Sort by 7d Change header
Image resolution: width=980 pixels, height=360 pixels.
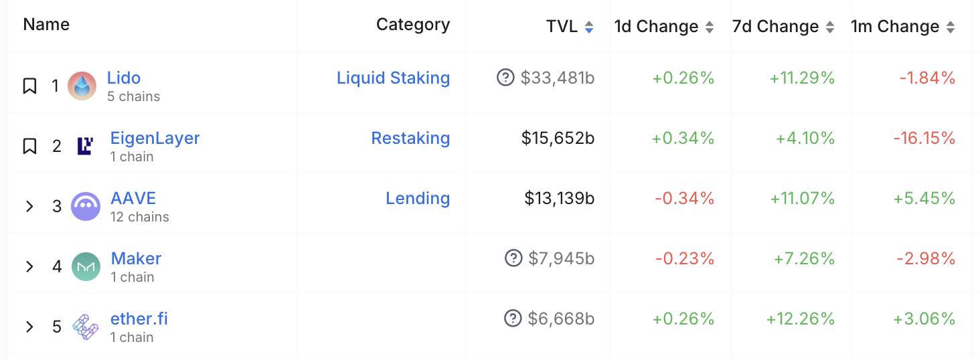point(783,27)
